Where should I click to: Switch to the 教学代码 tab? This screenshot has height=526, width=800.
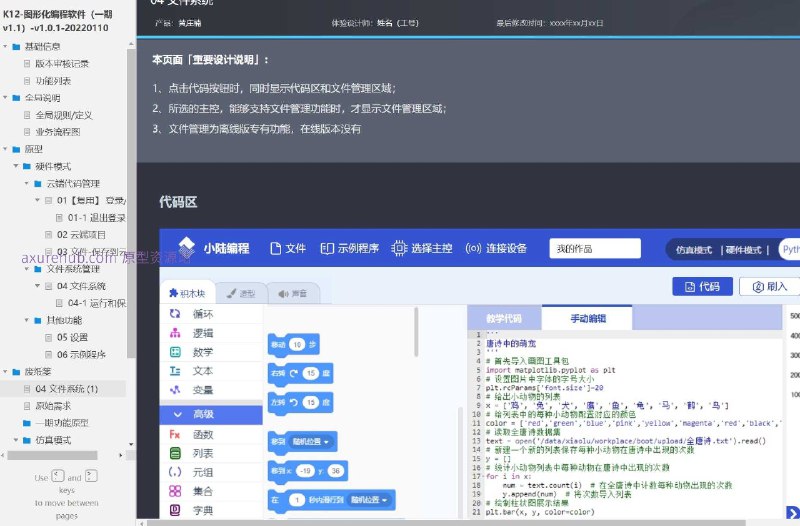(504, 318)
